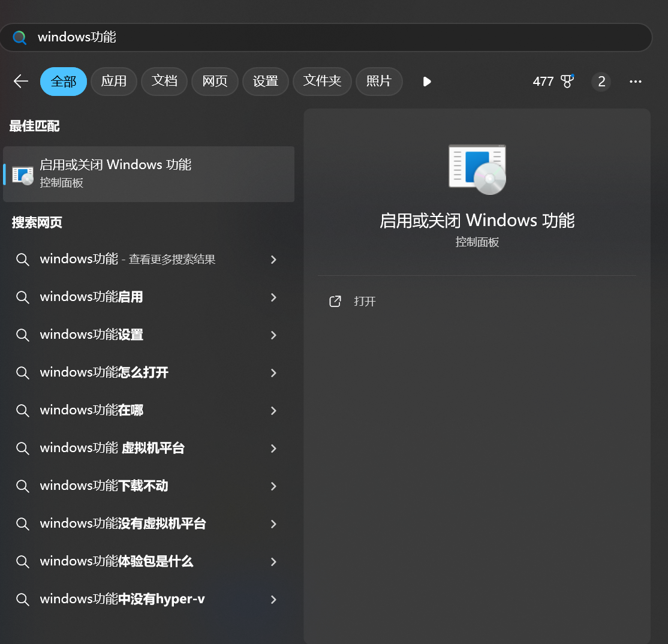Click search icon beside 中没有hyper-v suggestion

click(23, 600)
